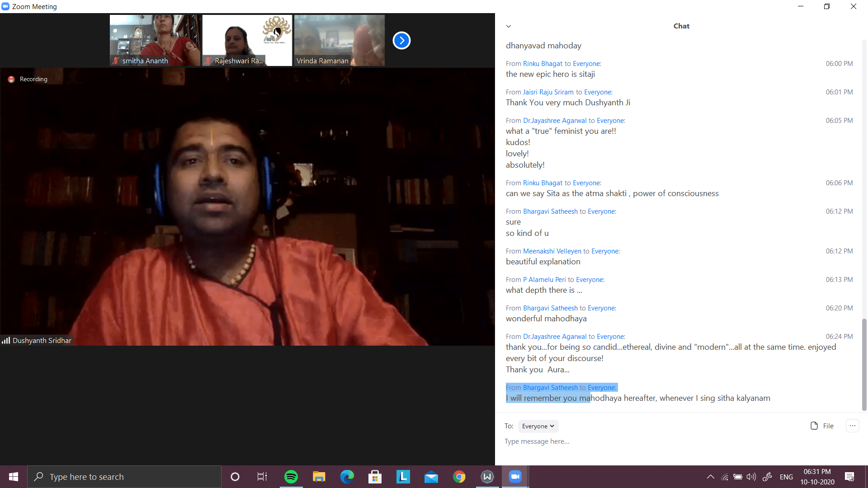Open the Zoom app icon in taskbar
868x488 pixels.
515,477
